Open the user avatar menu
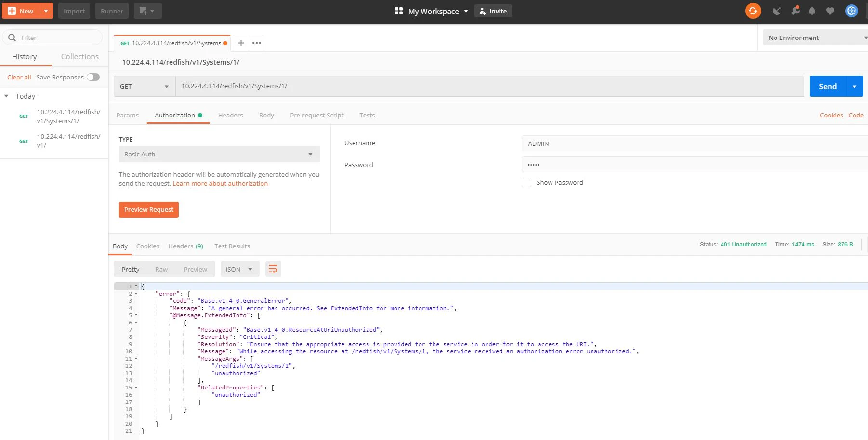This screenshot has height=440, width=868. click(852, 11)
